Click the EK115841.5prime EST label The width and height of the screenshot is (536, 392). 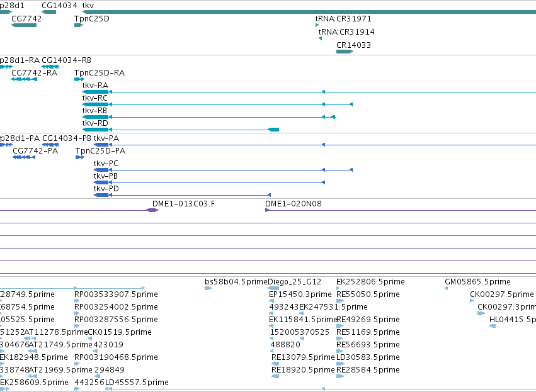click(303, 320)
